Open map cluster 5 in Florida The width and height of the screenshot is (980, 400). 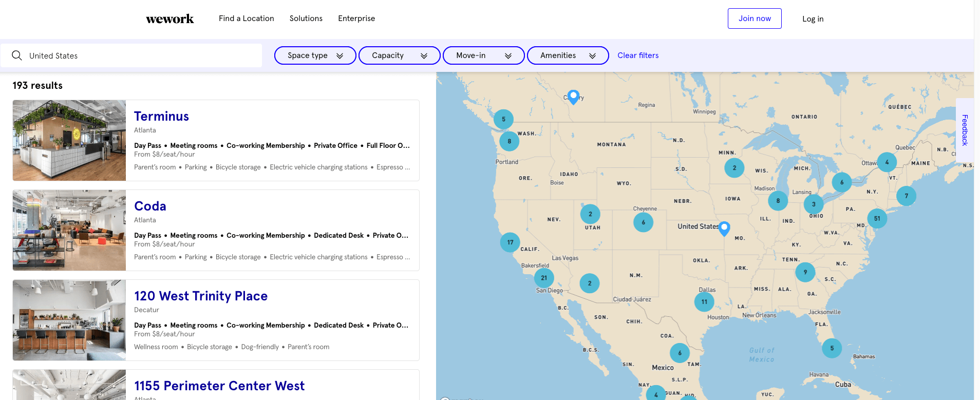832,348
